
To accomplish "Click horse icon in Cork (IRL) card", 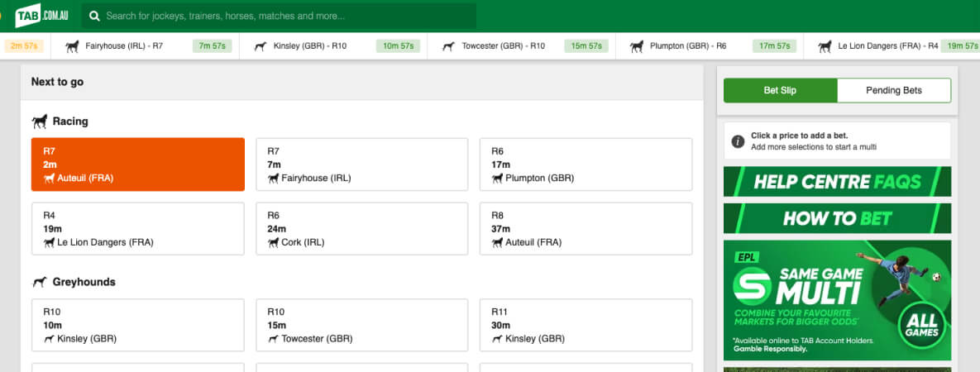I will pyautogui.click(x=273, y=242).
